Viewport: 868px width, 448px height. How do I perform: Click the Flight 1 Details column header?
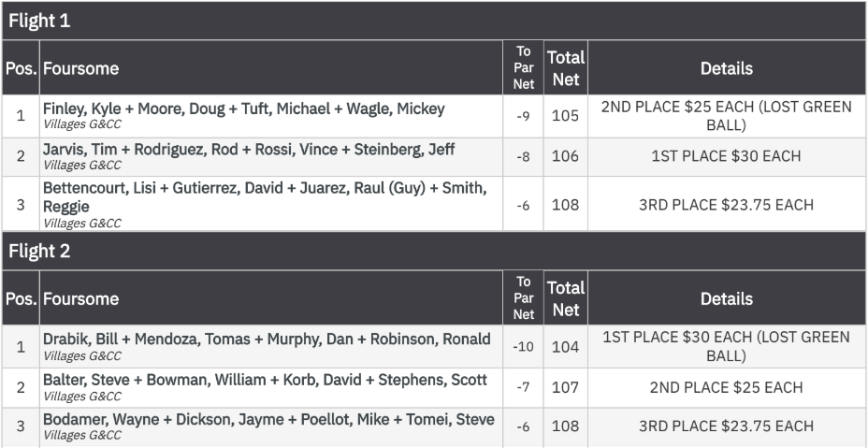tap(727, 67)
